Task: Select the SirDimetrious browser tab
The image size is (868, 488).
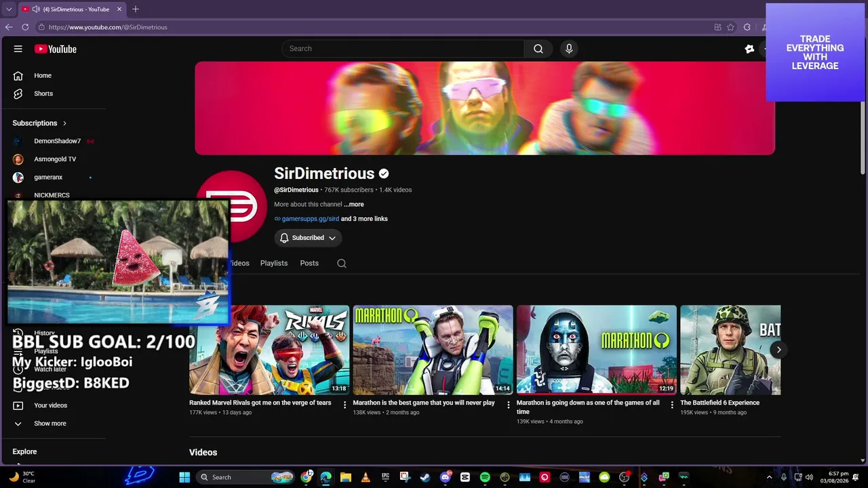Action: [x=72, y=9]
